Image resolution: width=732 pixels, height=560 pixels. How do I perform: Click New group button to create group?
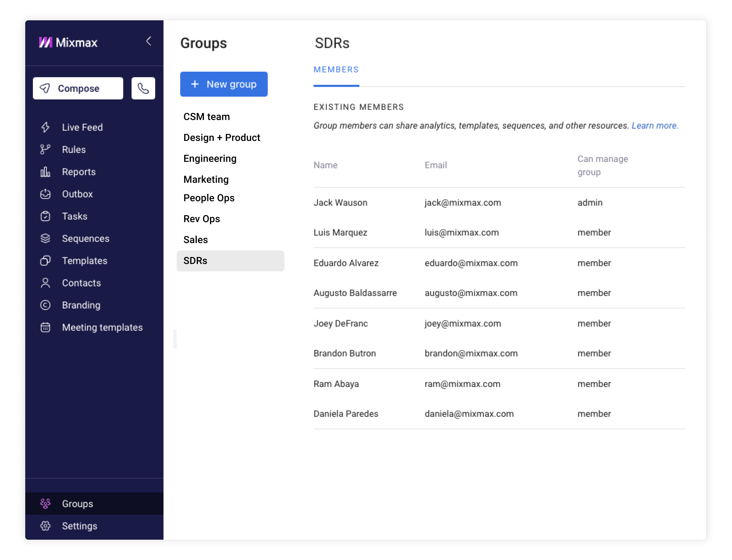pyautogui.click(x=223, y=84)
